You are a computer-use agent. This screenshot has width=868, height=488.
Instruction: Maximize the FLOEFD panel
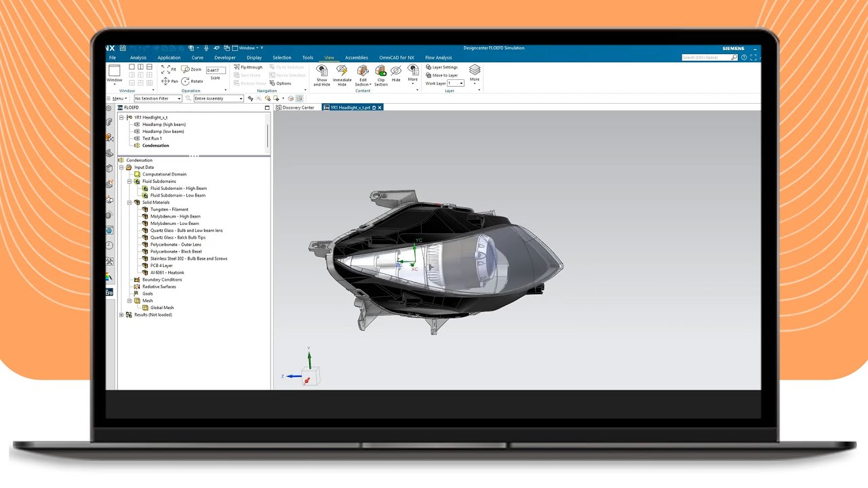267,108
